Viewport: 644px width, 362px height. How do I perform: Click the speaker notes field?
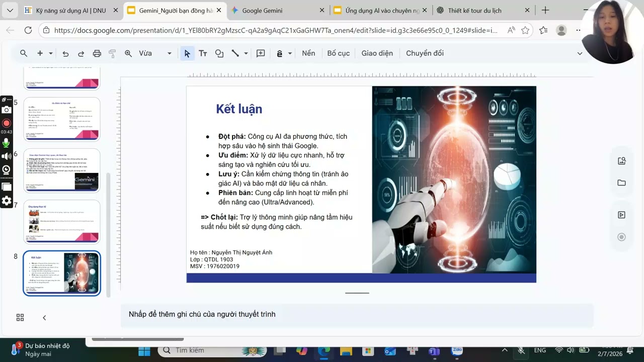[x=357, y=314]
